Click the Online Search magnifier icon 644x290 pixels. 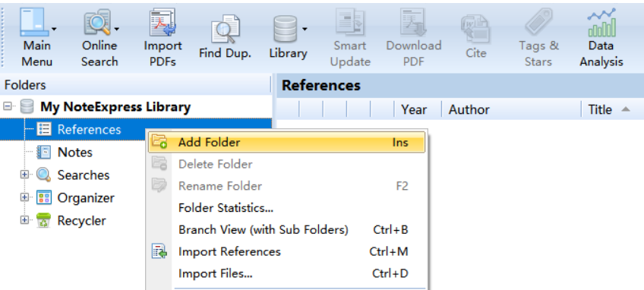[97, 23]
